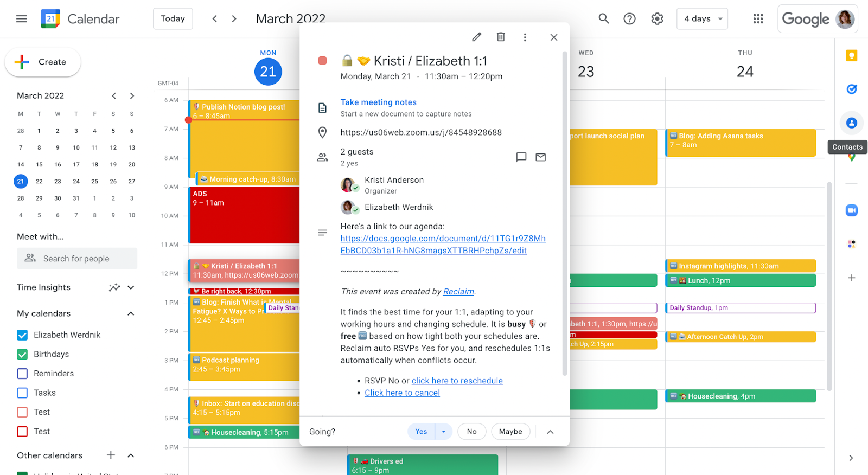Show previous month in mini calendar

[114, 96]
